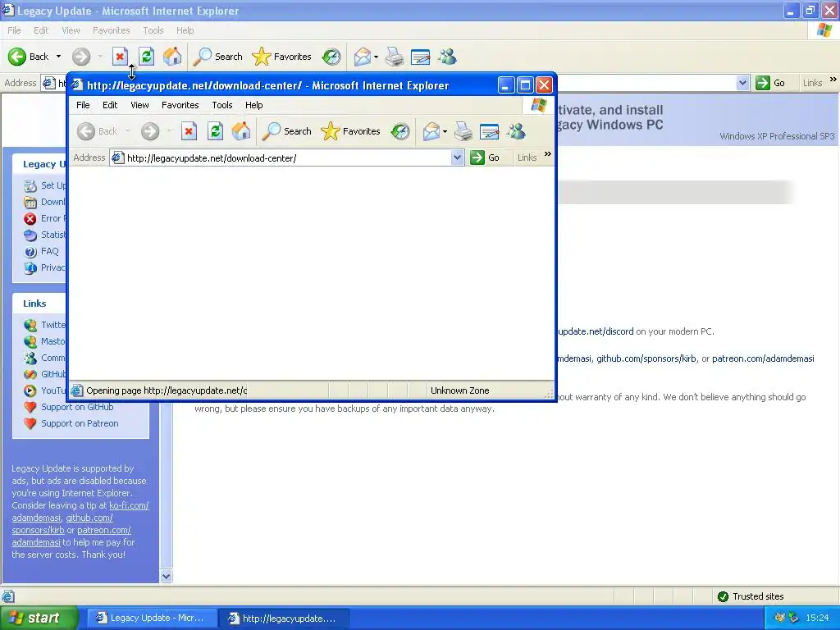Open Tools menu in front download-center window
This screenshot has height=630, width=840.
point(221,105)
